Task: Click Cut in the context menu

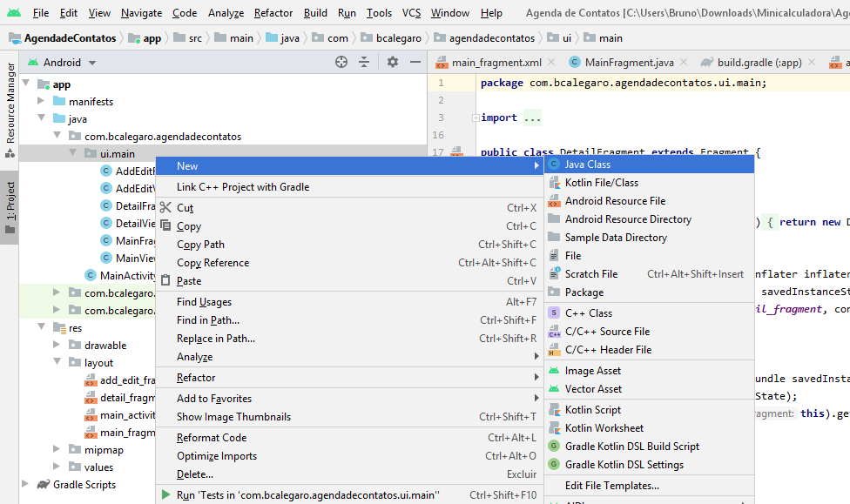Action: click(x=185, y=208)
